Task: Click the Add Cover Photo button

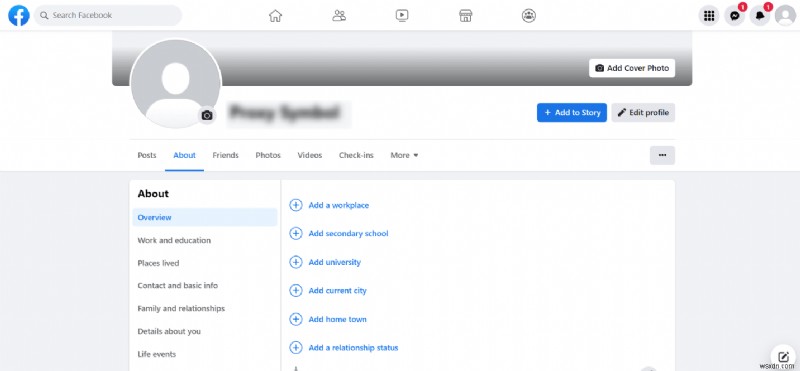Action: 632,68
